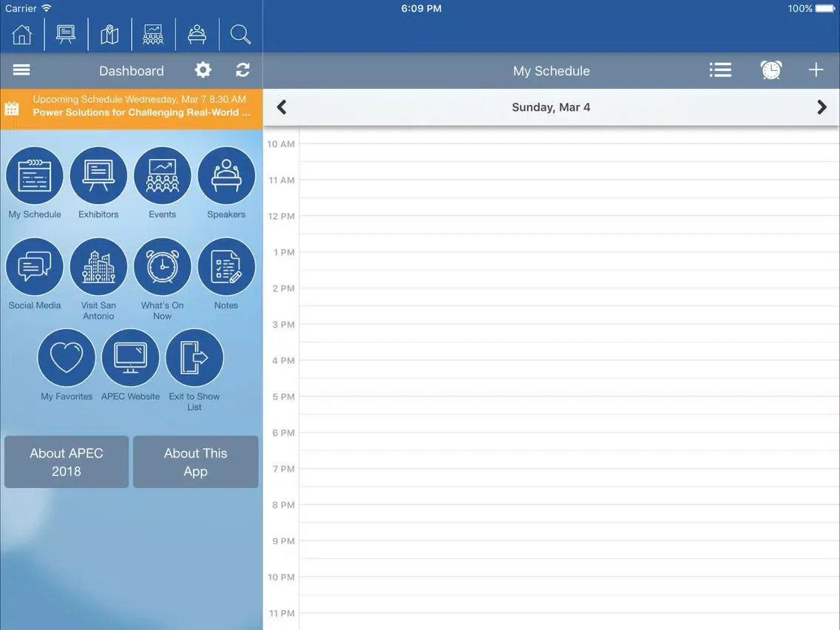Screen dimensions: 840x630
Task: Click the About This App button
Action: coord(195,462)
